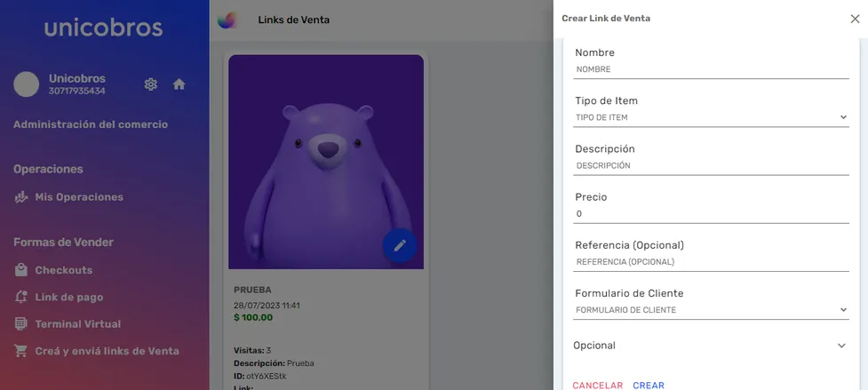
Task: Click the Terminal Virtual keypad icon
Action: tap(21, 324)
